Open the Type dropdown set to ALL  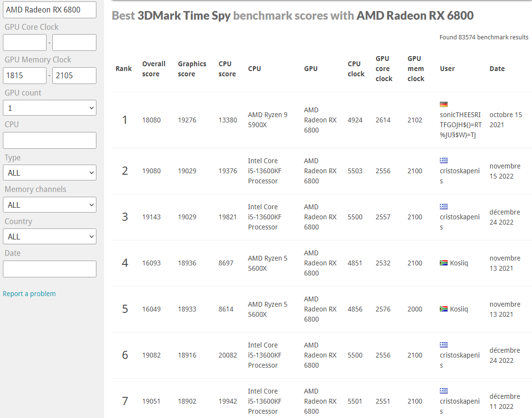click(49, 172)
